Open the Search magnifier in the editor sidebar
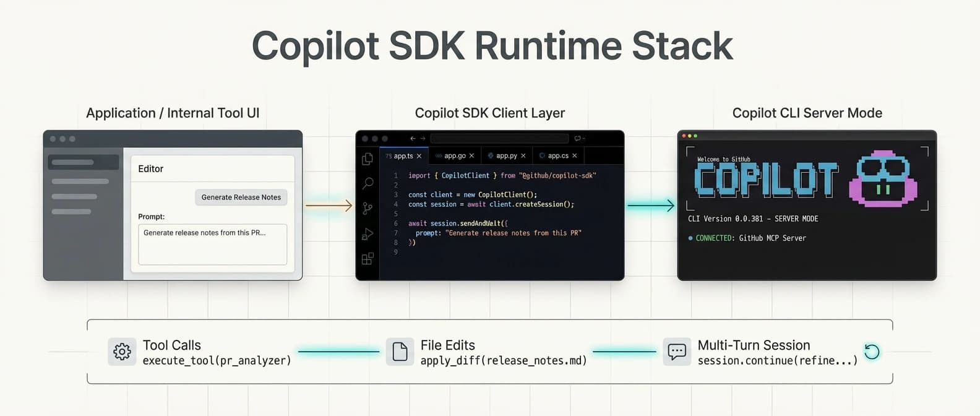Image resolution: width=980 pixels, height=416 pixels. point(367,183)
